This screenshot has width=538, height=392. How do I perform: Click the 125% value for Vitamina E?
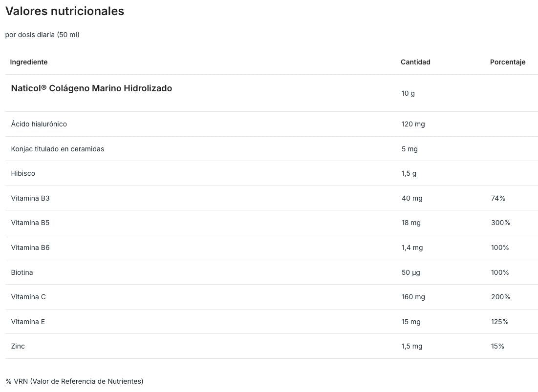[x=499, y=322]
